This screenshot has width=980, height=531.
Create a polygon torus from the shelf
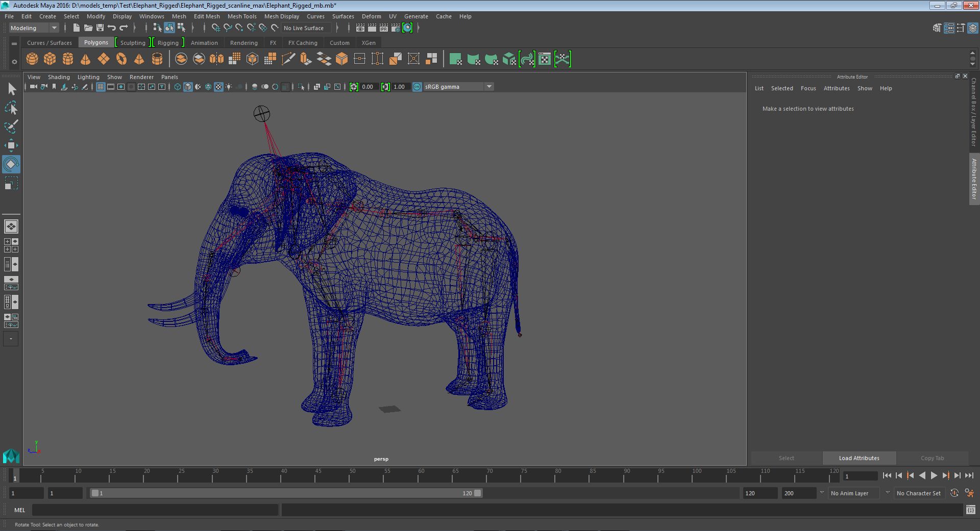(x=121, y=59)
